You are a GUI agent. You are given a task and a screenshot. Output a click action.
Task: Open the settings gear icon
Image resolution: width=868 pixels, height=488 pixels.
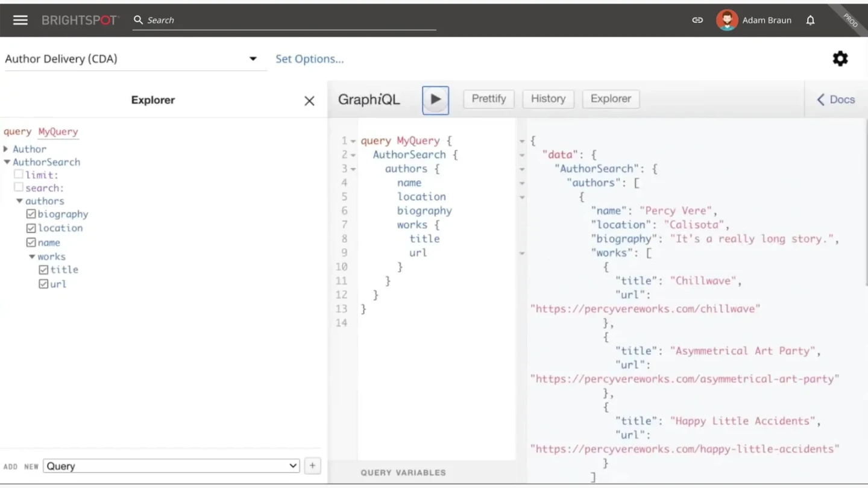pos(840,58)
